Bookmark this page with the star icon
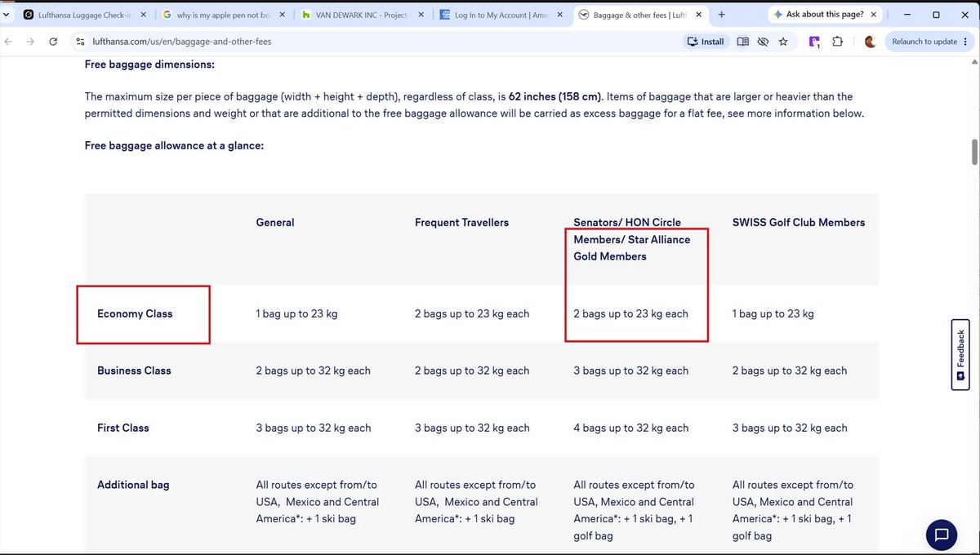Image resolution: width=980 pixels, height=555 pixels. pyautogui.click(x=783, y=42)
